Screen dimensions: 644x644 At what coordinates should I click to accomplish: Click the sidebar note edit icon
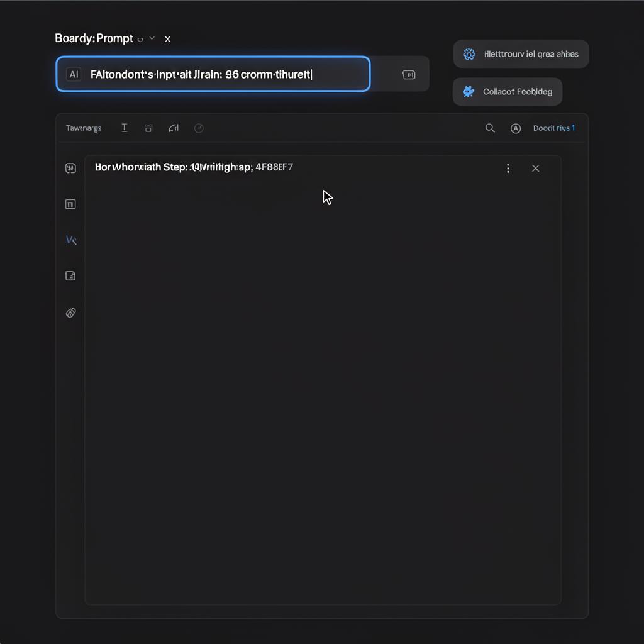(70, 275)
